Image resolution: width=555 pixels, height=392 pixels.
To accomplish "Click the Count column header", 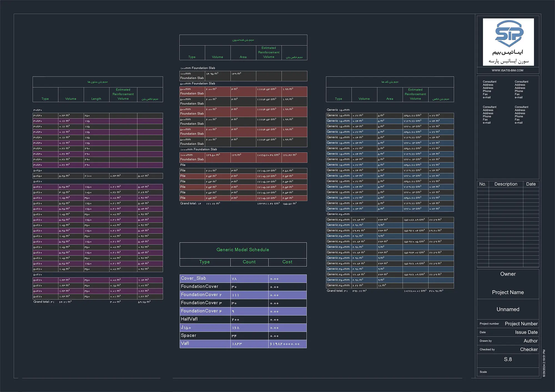I will (x=249, y=262).
